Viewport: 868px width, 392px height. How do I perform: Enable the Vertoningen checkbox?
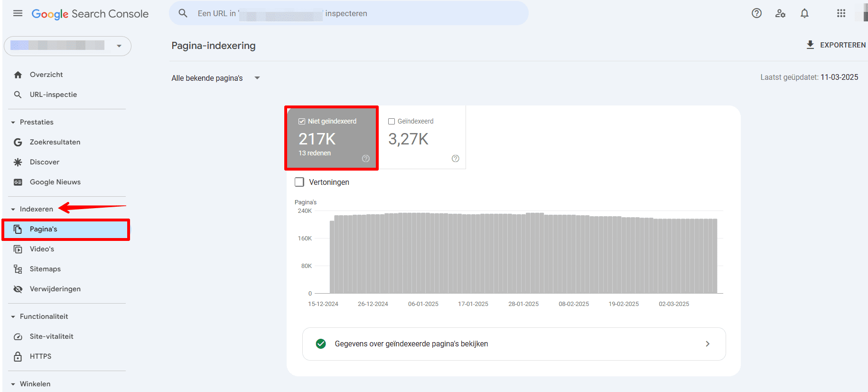[299, 182]
